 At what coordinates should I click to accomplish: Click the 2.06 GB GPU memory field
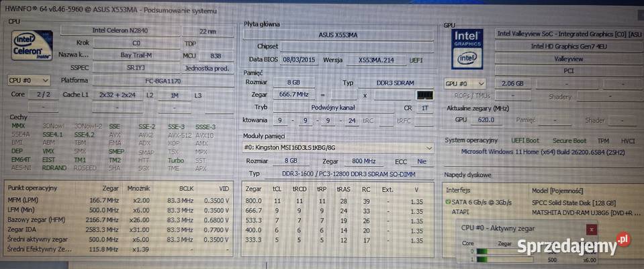[513, 83]
